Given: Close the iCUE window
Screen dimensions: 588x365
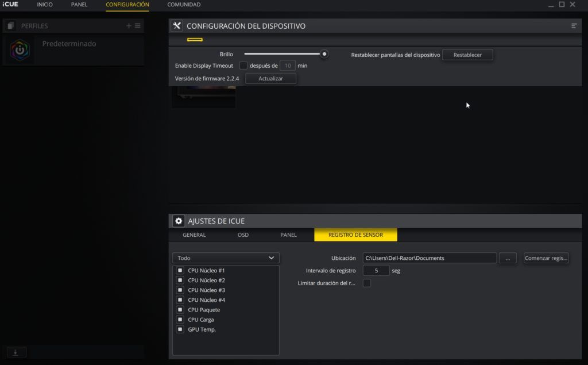Looking at the screenshot, I should 572,4.
